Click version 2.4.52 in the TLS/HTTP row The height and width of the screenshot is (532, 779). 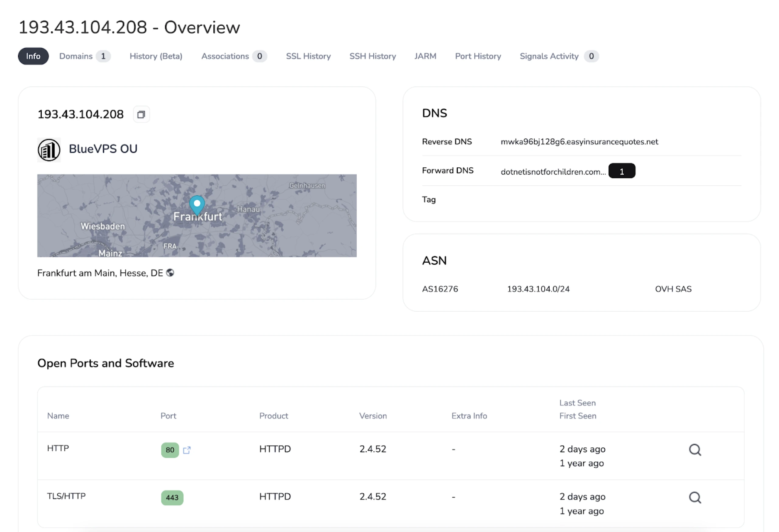pos(373,497)
